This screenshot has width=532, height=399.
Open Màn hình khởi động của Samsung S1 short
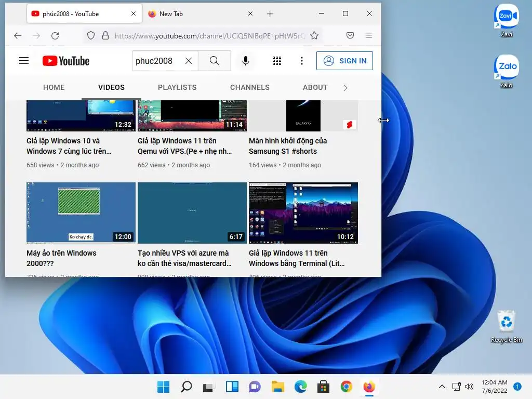288,146
